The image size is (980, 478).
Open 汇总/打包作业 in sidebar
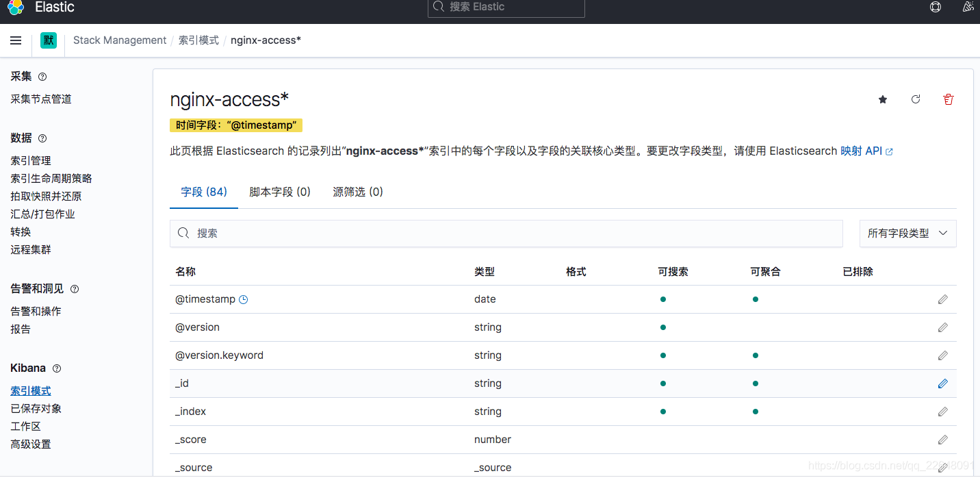coord(42,214)
